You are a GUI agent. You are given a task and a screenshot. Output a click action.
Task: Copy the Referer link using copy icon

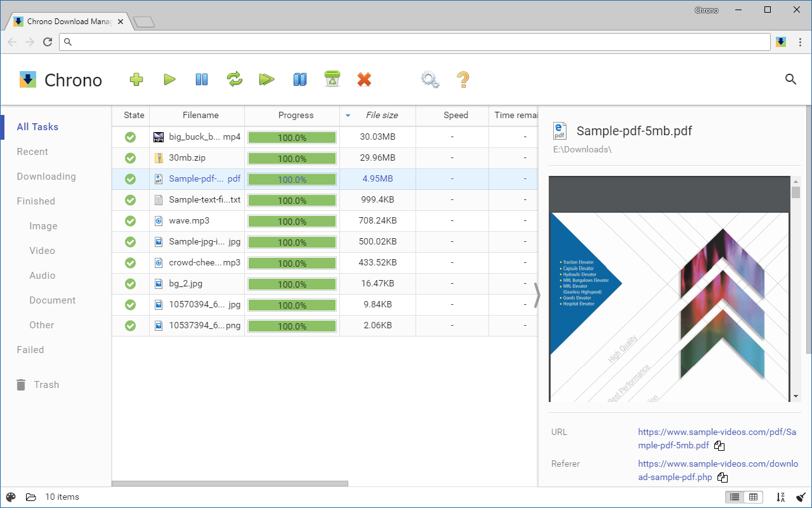coord(722,478)
